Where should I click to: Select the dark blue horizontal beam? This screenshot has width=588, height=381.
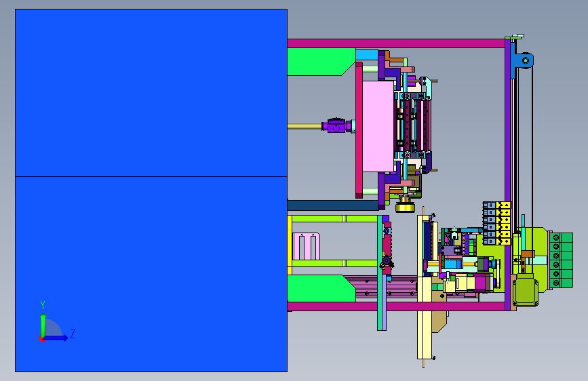333,205
